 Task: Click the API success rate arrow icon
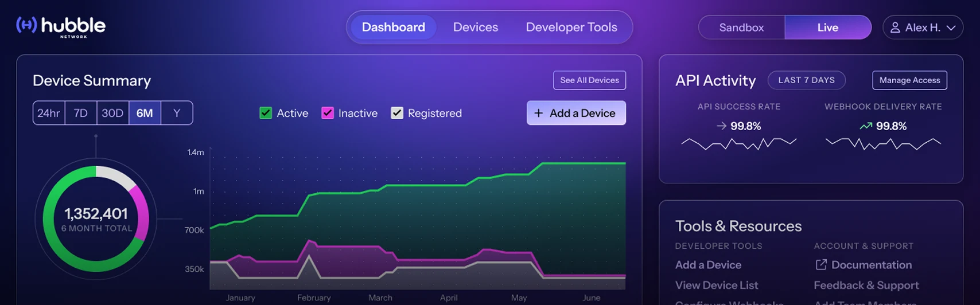(722, 126)
